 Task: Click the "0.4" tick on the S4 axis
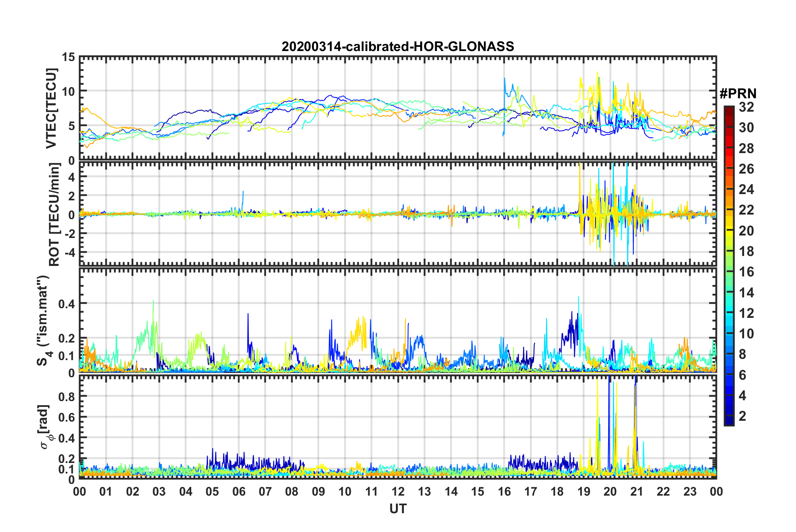67,304
